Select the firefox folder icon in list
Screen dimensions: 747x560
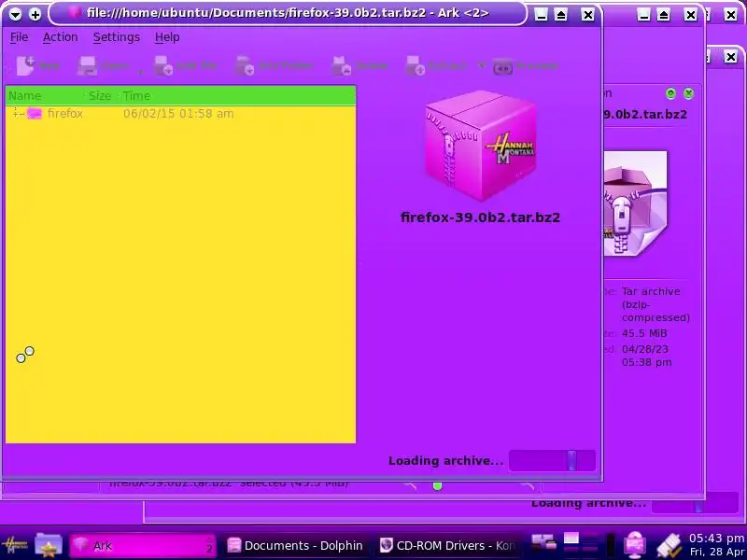[35, 113]
